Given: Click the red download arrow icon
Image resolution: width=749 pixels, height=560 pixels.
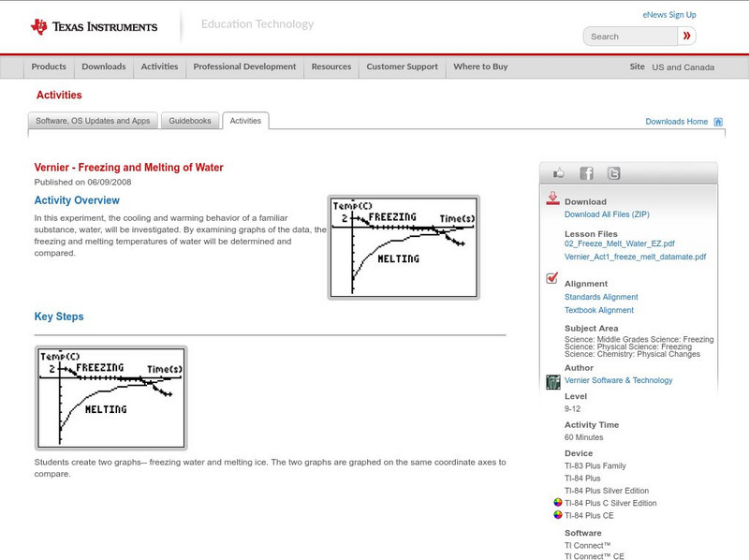Looking at the screenshot, I should 552,199.
